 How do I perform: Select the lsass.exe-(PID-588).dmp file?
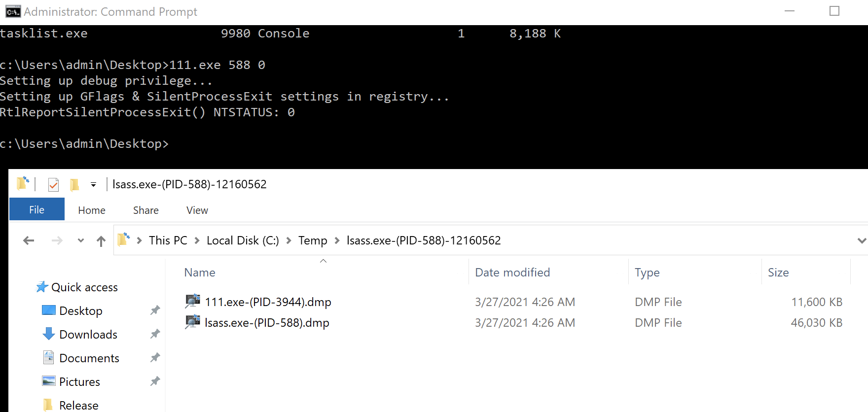pyautogui.click(x=267, y=323)
